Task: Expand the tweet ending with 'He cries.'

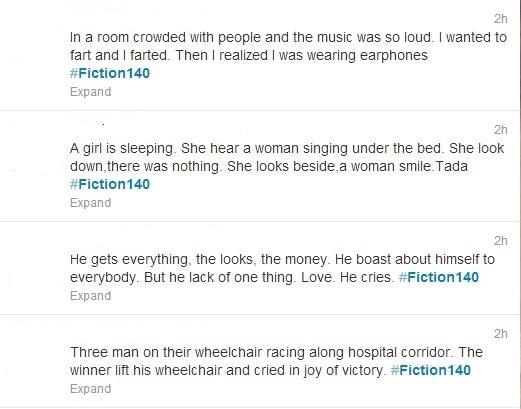Action: pos(90,296)
